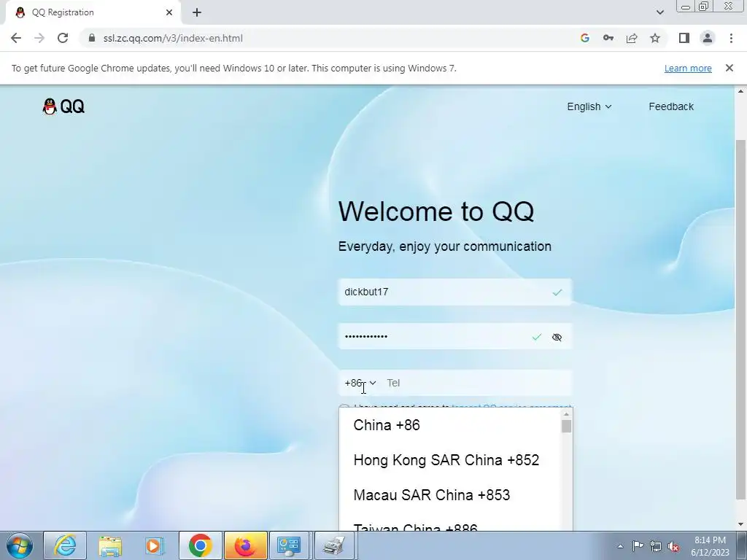
Task: Open the Chrome side panel
Action: (x=684, y=38)
